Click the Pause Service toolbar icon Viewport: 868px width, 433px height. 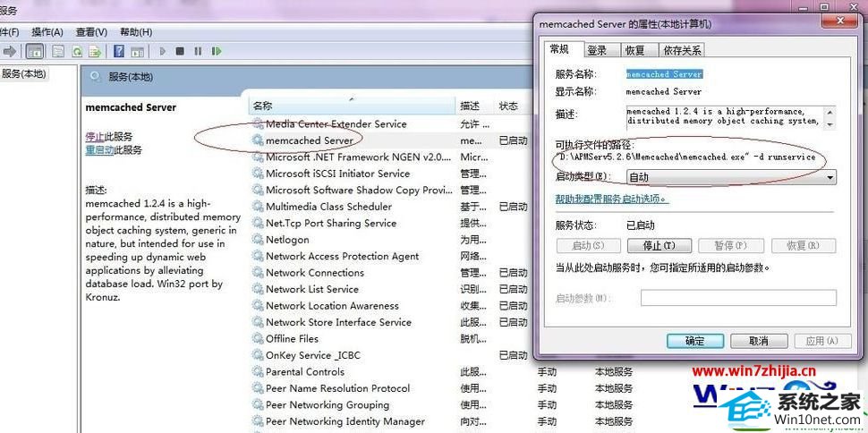(x=198, y=52)
